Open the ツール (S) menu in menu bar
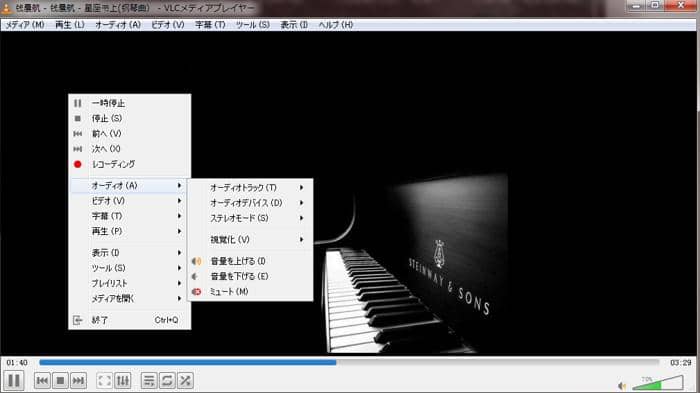The image size is (700, 393). click(x=253, y=25)
